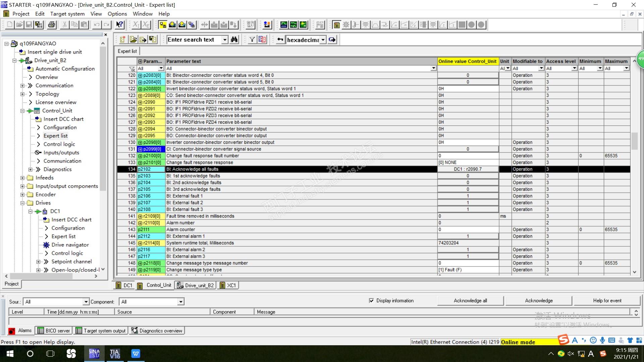Click the binoculars search icon
This screenshot has height=362, width=644.
[234, 40]
